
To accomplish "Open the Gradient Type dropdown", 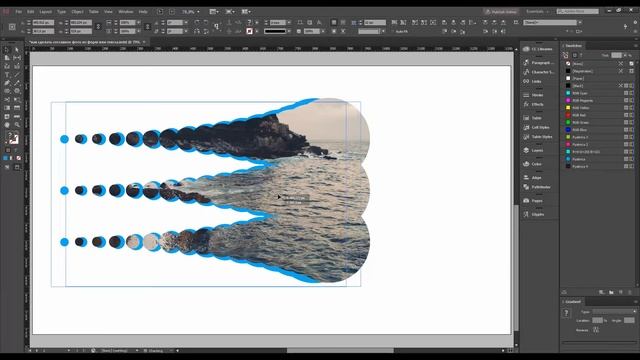I will (x=614, y=311).
